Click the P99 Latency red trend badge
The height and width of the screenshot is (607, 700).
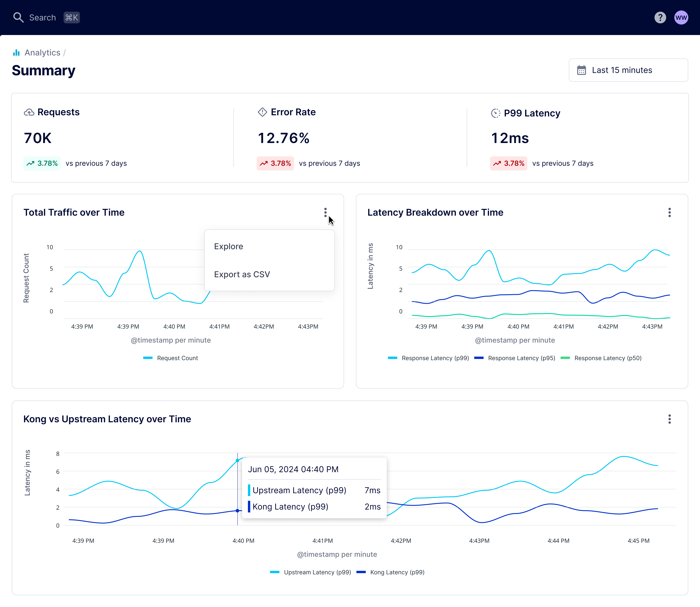pos(508,163)
